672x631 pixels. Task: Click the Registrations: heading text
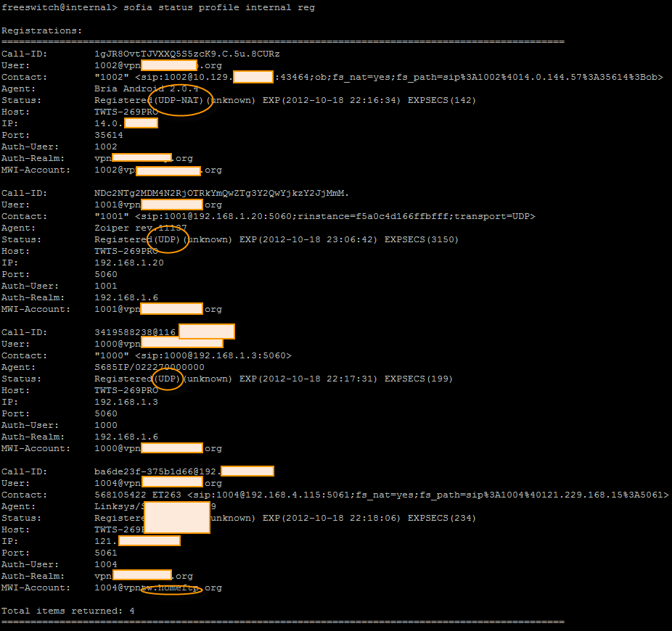41,31
